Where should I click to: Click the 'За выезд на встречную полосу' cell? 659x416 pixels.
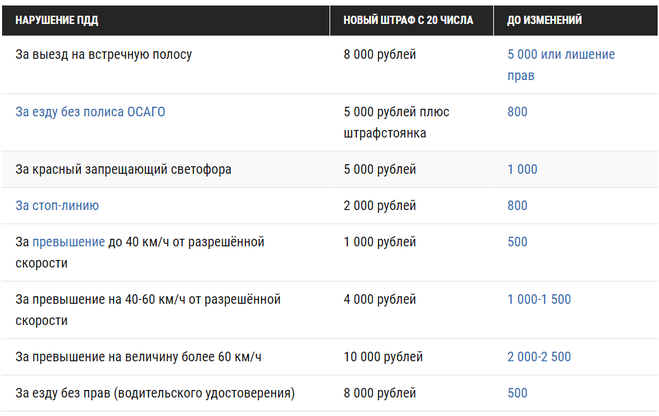coord(104,55)
